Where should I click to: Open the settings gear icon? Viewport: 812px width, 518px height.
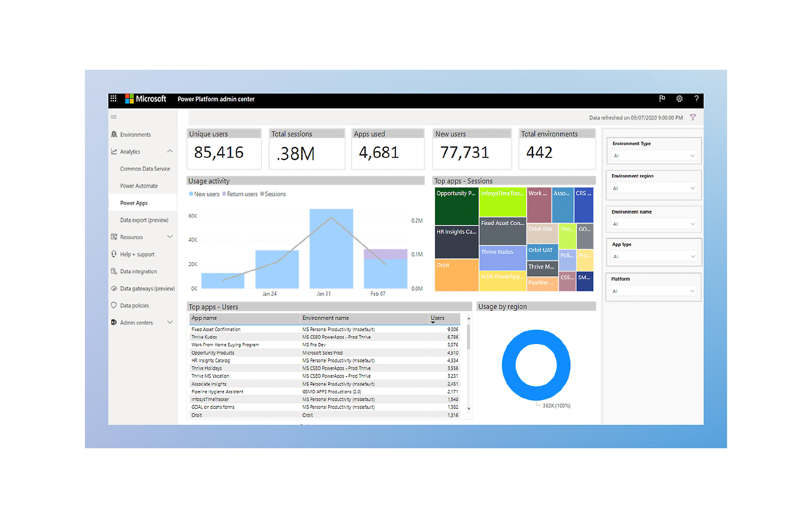point(679,99)
